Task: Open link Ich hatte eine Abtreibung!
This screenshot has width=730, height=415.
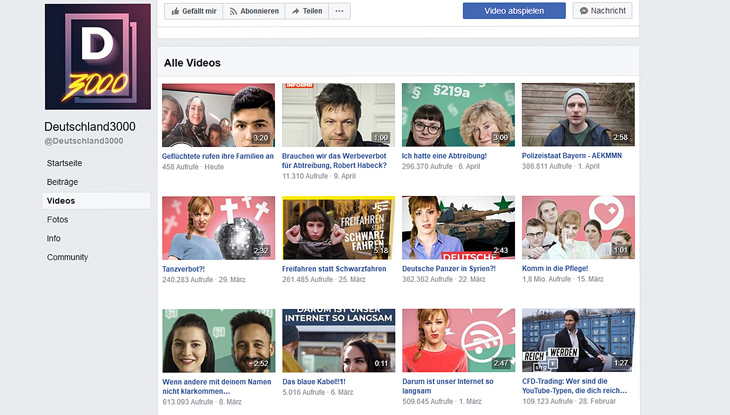Action: 444,156
